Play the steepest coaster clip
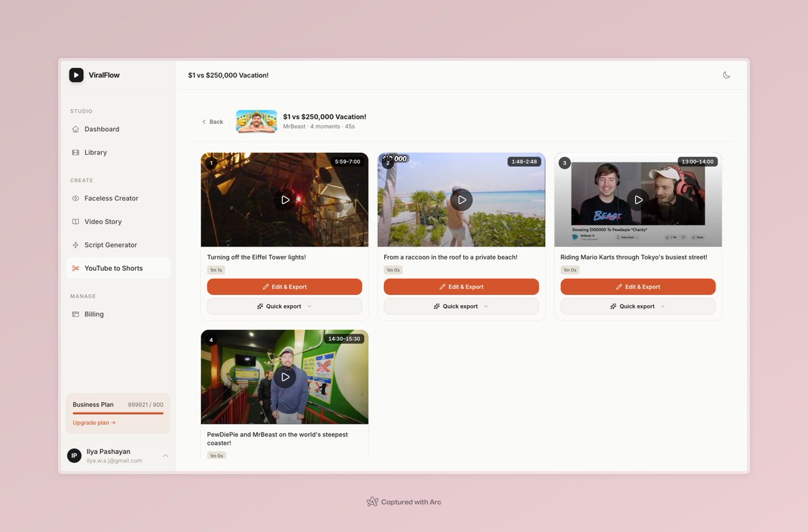This screenshot has width=808, height=532. 285,377
